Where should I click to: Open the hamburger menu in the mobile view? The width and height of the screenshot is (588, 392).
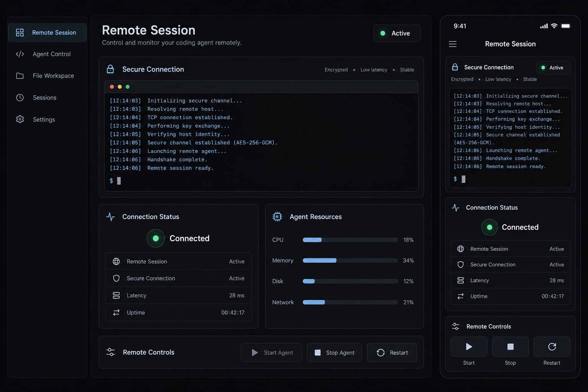tap(452, 44)
